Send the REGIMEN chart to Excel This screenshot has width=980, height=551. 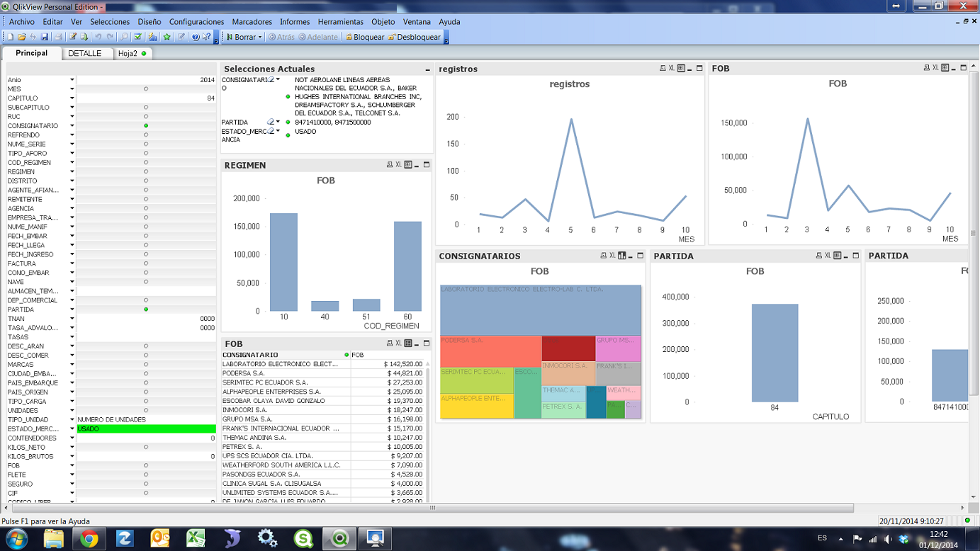click(x=399, y=165)
